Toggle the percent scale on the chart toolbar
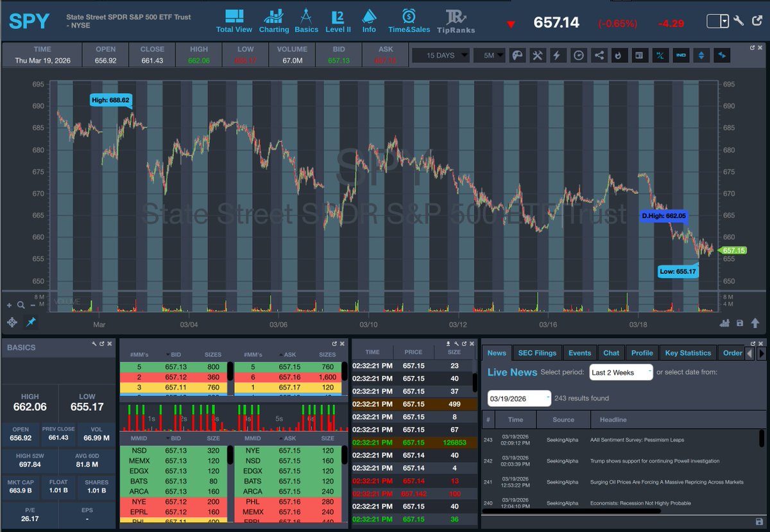 click(660, 55)
